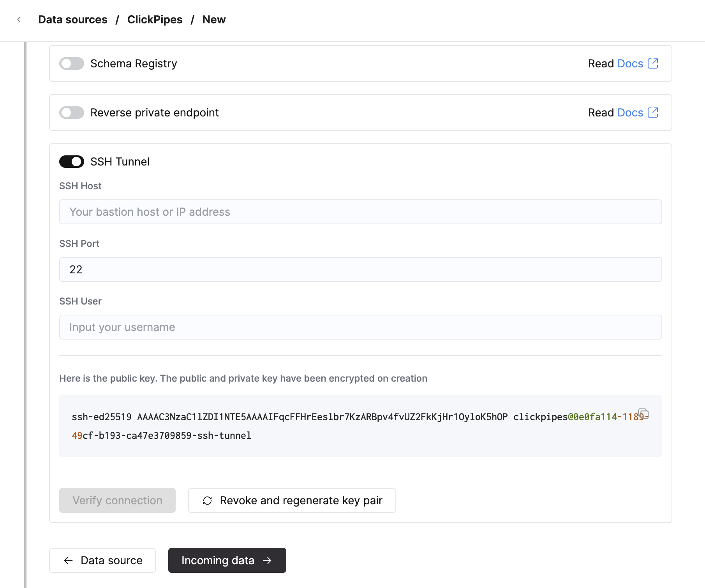Screen dimensions: 705x588
Task: Open the Data sources breadcrumb
Action: [72, 19]
